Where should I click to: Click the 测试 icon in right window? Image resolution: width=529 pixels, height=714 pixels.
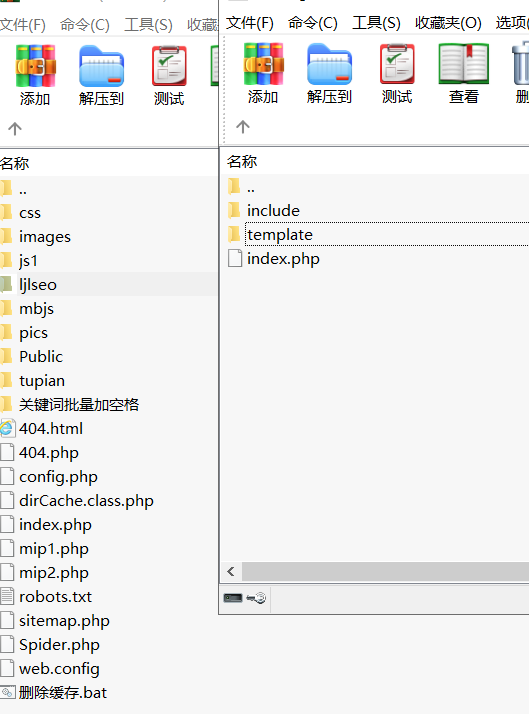pos(397,64)
